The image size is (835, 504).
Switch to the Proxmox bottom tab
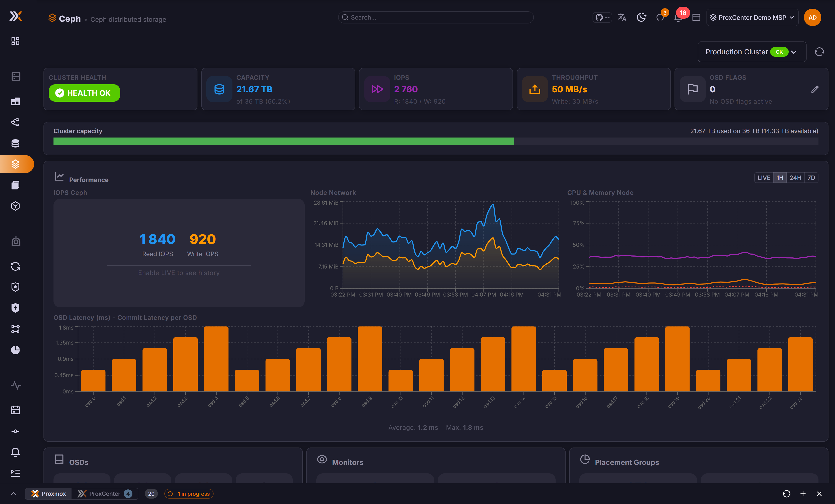click(48, 494)
